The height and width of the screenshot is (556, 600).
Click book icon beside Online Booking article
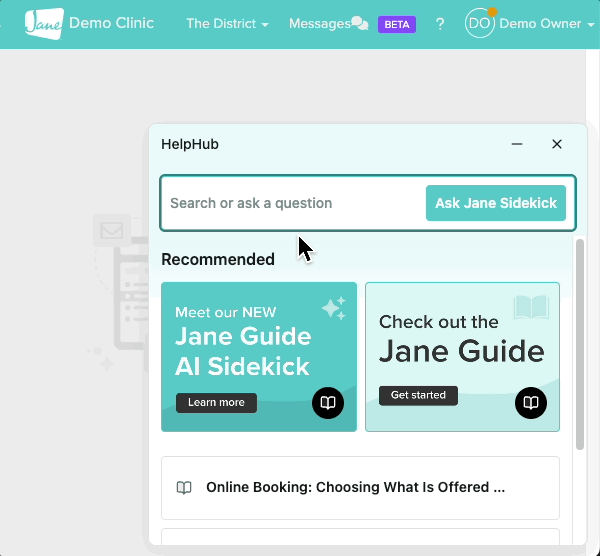tap(184, 488)
